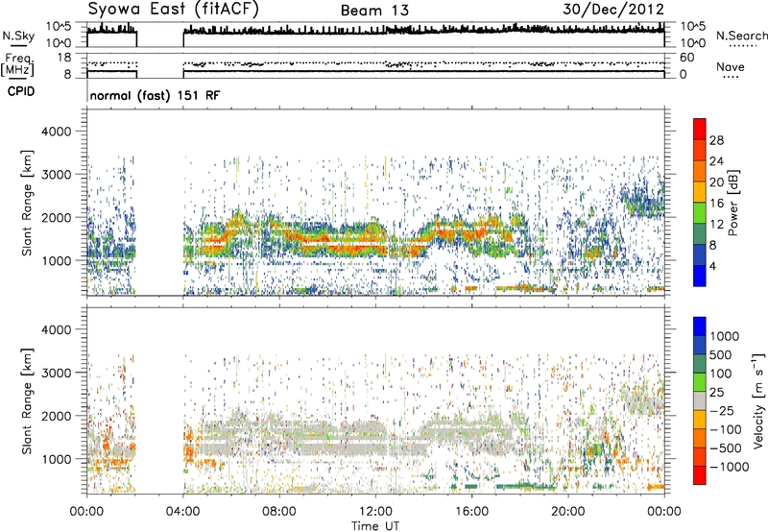
Task: Click the "-500" label on Velocity colorbar
Action: [725, 448]
